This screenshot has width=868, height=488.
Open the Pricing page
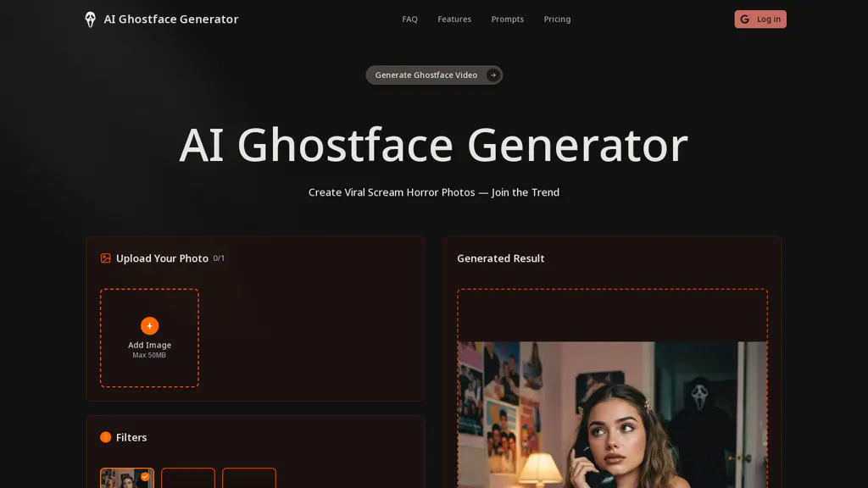coord(557,19)
